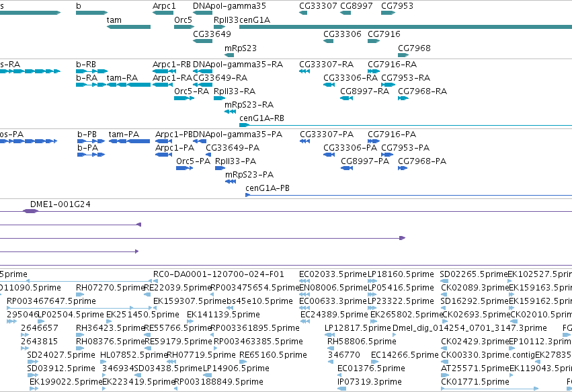The height and width of the screenshot is (392, 572).
Task: Click the cenG1A-PB protein label
Action: click(x=268, y=188)
